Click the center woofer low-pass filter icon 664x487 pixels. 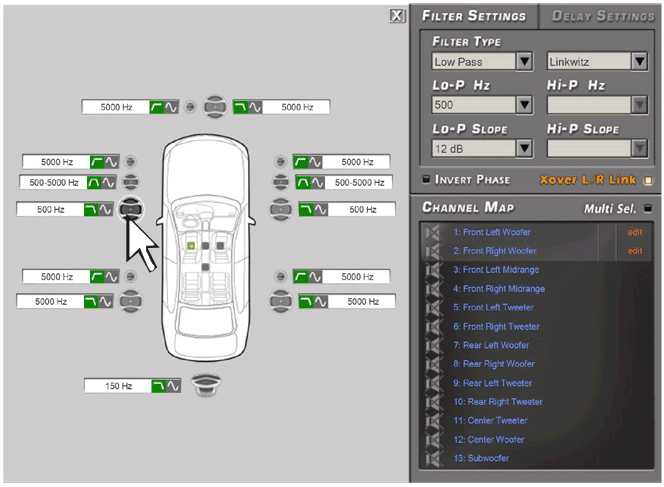tap(241, 107)
